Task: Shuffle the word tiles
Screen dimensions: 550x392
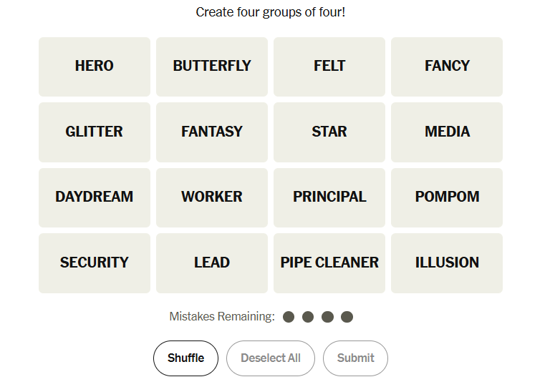Action: pos(185,358)
